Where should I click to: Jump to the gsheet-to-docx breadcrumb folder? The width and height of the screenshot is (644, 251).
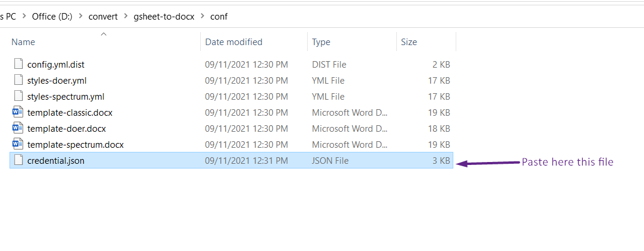click(164, 17)
